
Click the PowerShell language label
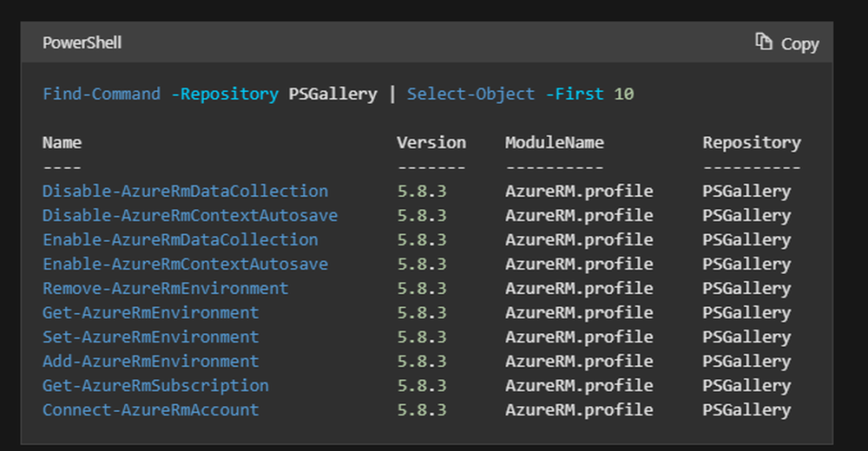82,42
